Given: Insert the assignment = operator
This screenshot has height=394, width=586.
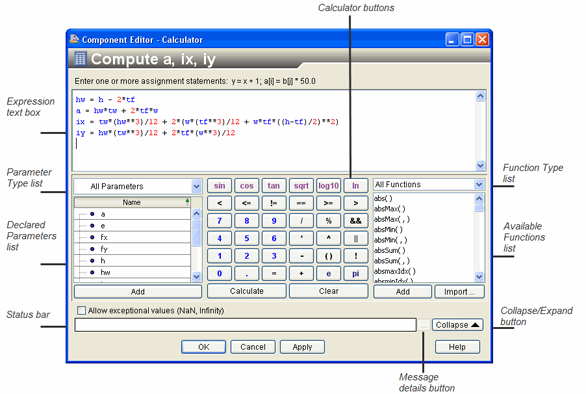Looking at the screenshot, I should coord(274,274).
